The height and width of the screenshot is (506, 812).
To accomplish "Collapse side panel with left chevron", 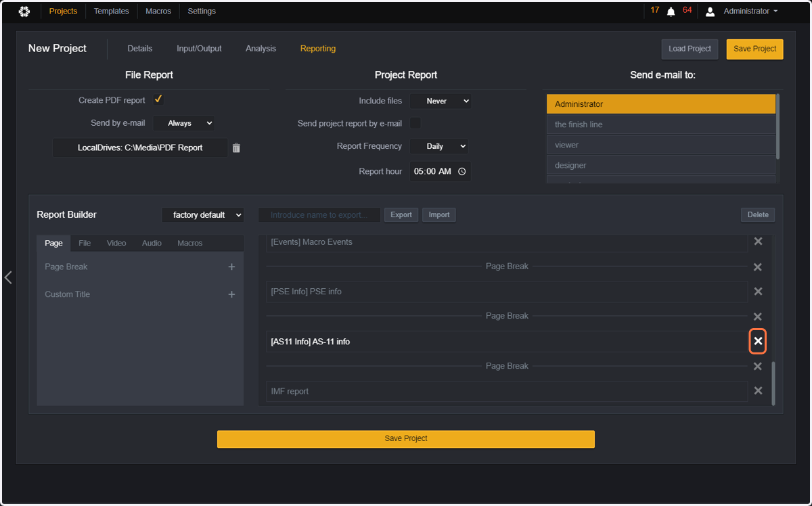I will pyautogui.click(x=8, y=277).
